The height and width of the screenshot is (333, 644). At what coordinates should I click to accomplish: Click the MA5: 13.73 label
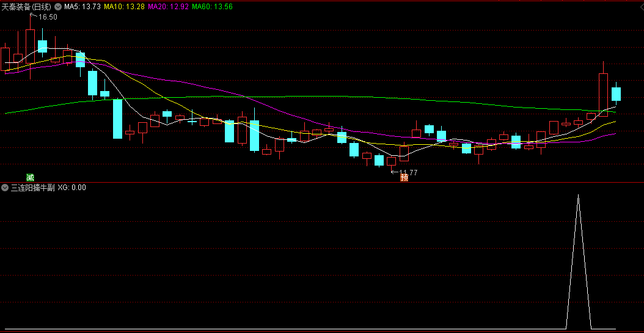click(x=82, y=7)
